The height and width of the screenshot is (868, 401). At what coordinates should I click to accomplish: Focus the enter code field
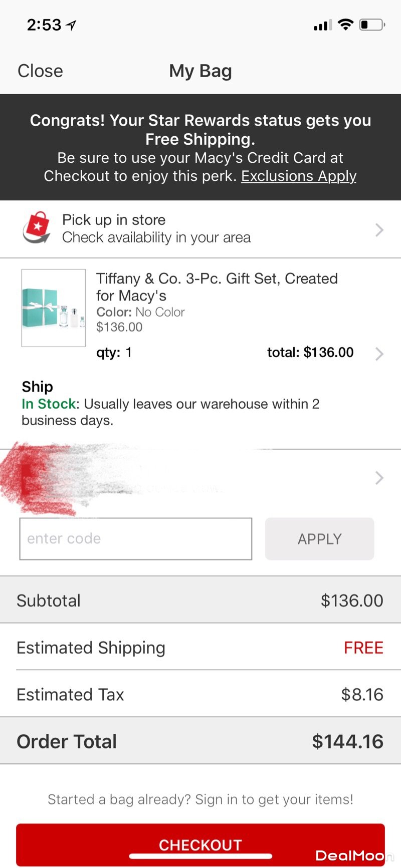pyautogui.click(x=135, y=539)
